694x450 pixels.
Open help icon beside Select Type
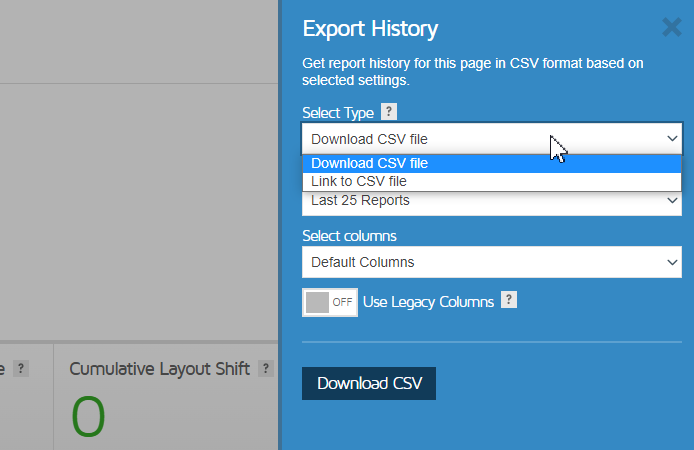(389, 112)
